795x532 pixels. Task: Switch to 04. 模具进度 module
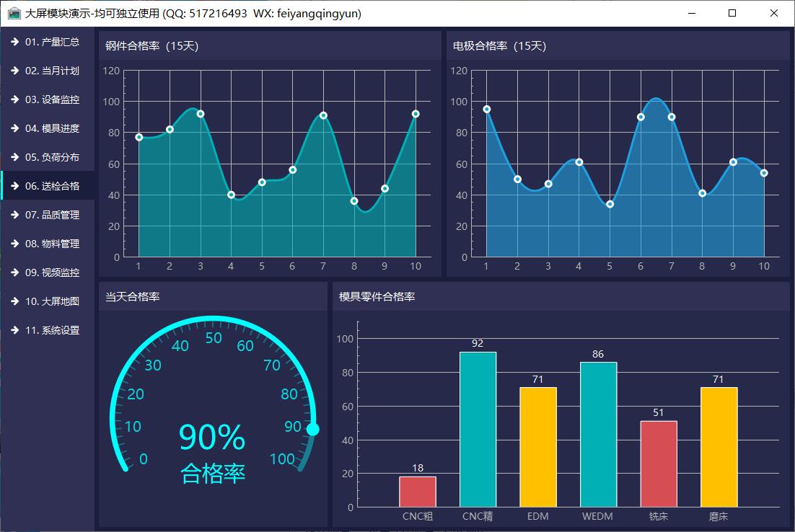click(52, 128)
